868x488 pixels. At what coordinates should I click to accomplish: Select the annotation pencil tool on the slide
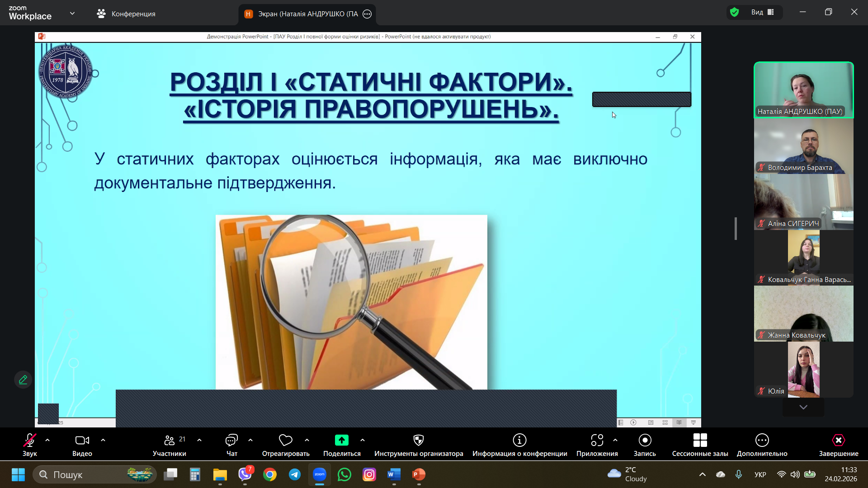[23, 380]
